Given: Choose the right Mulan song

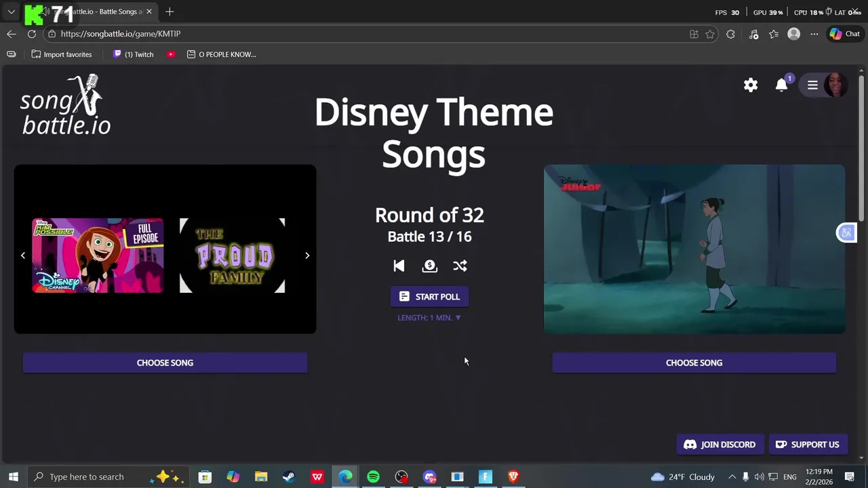Looking at the screenshot, I should click(x=694, y=363).
